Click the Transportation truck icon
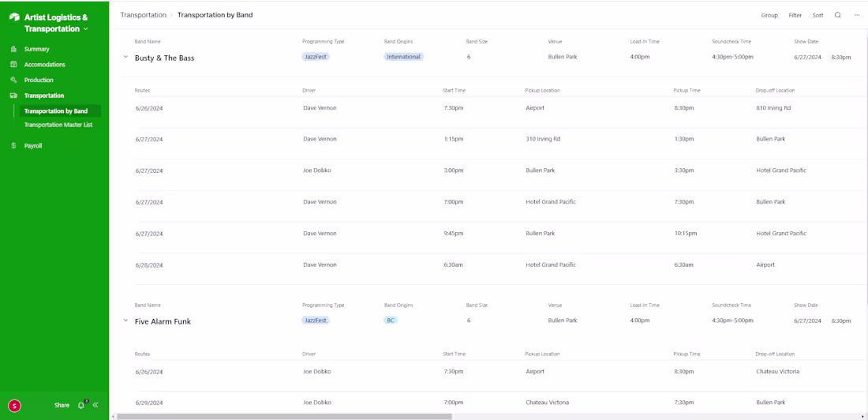Viewport: 868px width, 420px height. coord(13,96)
